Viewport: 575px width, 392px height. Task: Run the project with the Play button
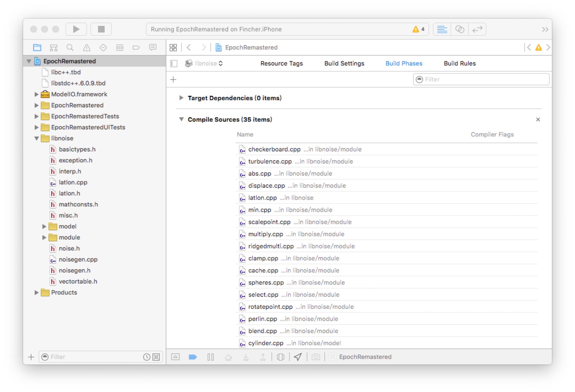76,29
